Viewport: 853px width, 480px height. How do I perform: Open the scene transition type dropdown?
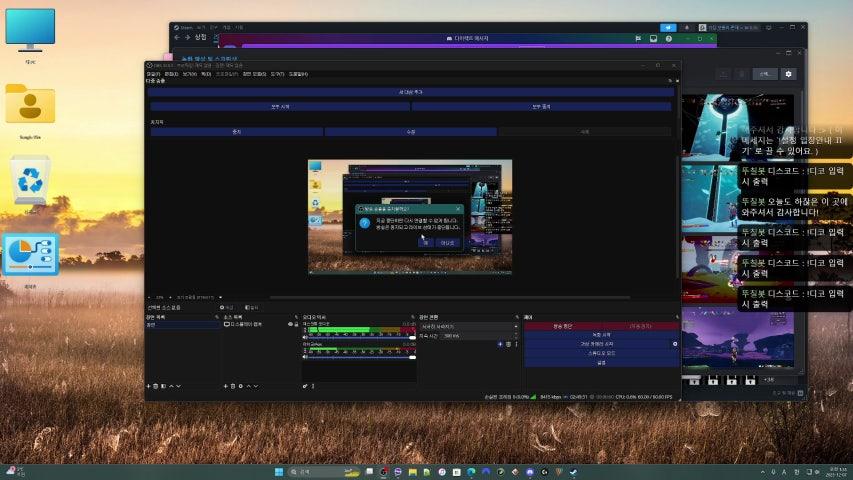coord(466,326)
